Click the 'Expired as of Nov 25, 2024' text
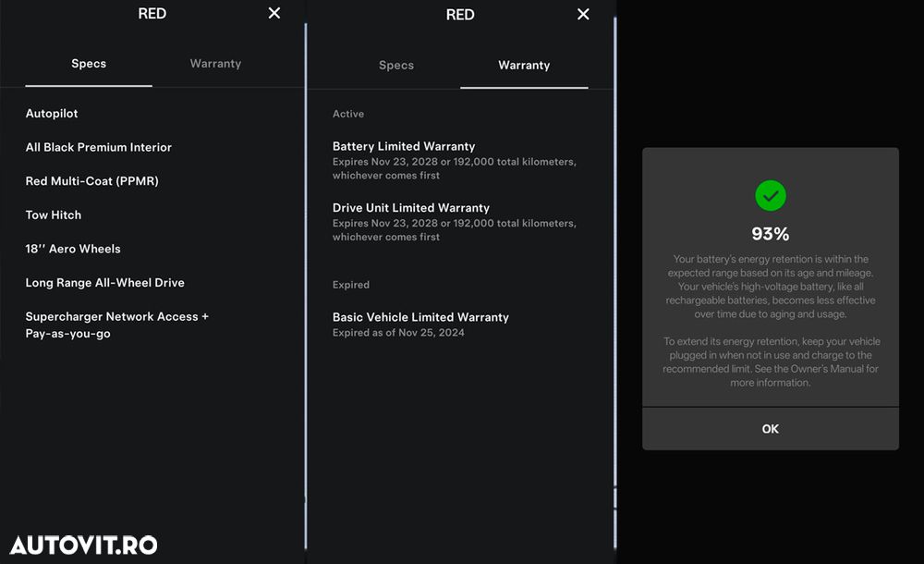This screenshot has height=564, width=924. pyautogui.click(x=398, y=333)
